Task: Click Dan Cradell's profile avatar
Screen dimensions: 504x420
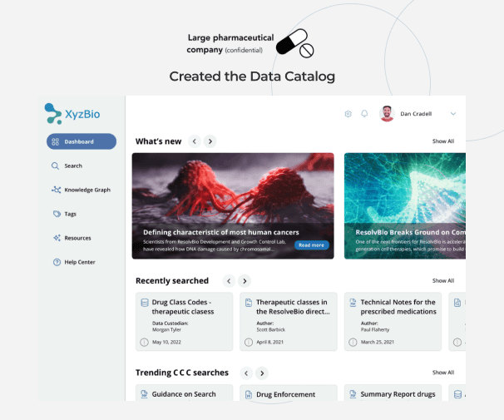Action: 387,114
